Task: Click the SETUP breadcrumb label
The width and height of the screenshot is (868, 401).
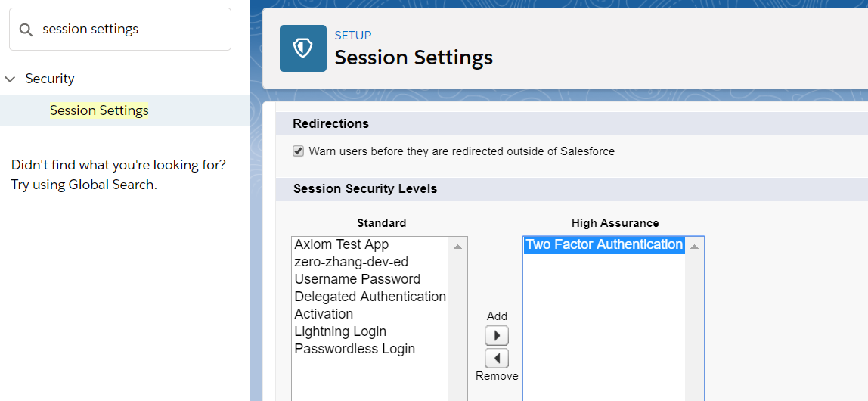Action: pos(353,36)
